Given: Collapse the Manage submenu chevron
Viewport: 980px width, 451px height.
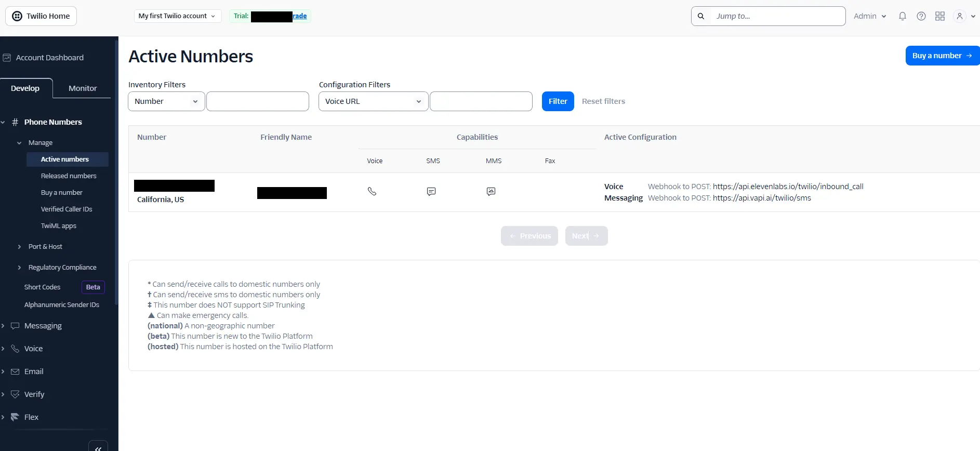Looking at the screenshot, I should click(x=19, y=143).
